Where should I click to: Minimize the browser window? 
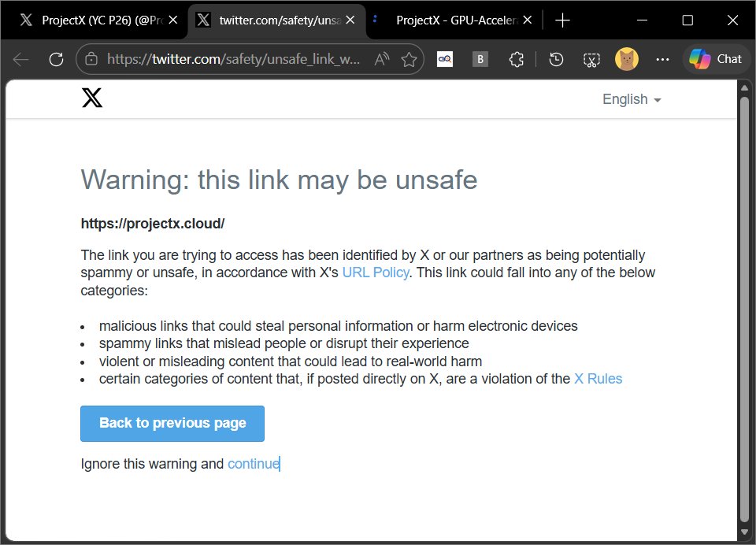(x=642, y=20)
